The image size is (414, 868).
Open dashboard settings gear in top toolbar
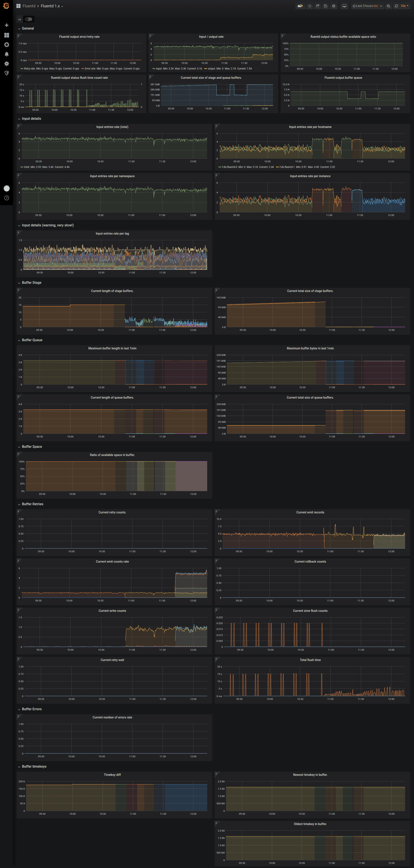[334, 6]
